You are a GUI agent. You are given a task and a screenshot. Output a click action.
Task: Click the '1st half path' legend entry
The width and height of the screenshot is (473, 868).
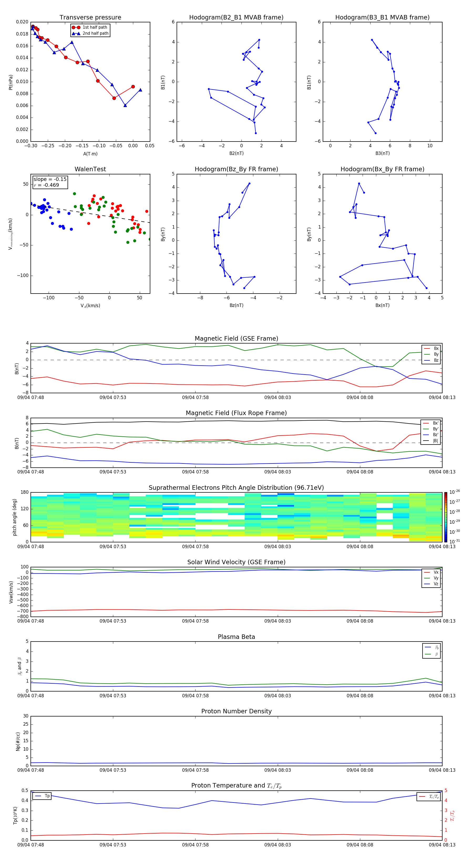pos(90,27)
